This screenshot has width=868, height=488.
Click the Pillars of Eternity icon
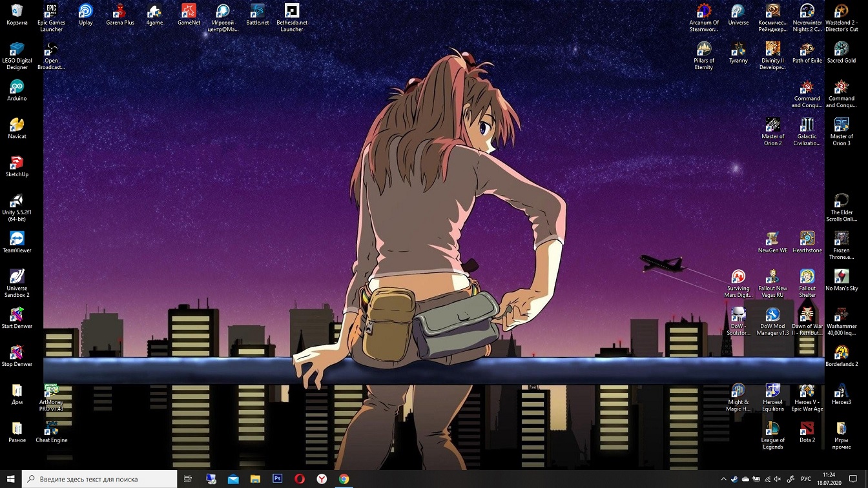tap(704, 56)
